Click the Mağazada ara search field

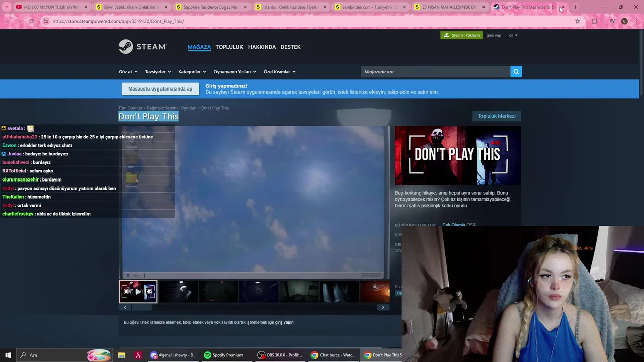click(435, 72)
